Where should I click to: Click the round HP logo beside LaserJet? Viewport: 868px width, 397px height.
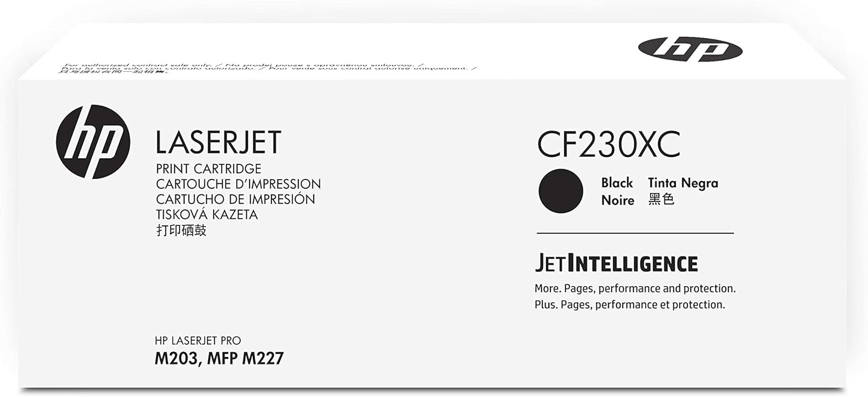tap(93, 142)
